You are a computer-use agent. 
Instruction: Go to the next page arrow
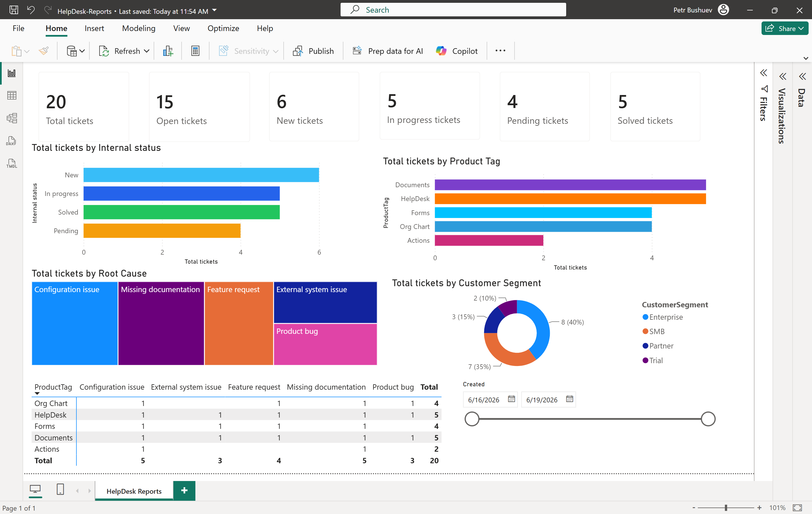tap(89, 491)
